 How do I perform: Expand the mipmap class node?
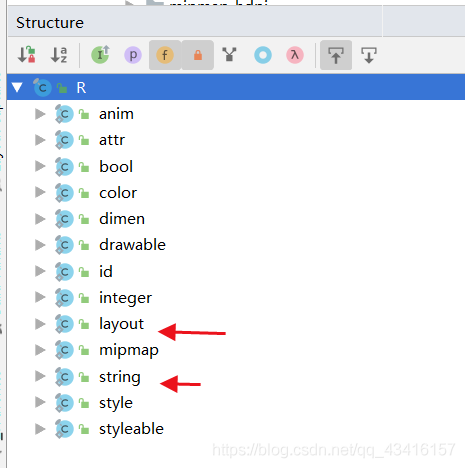pyautogui.click(x=40, y=350)
